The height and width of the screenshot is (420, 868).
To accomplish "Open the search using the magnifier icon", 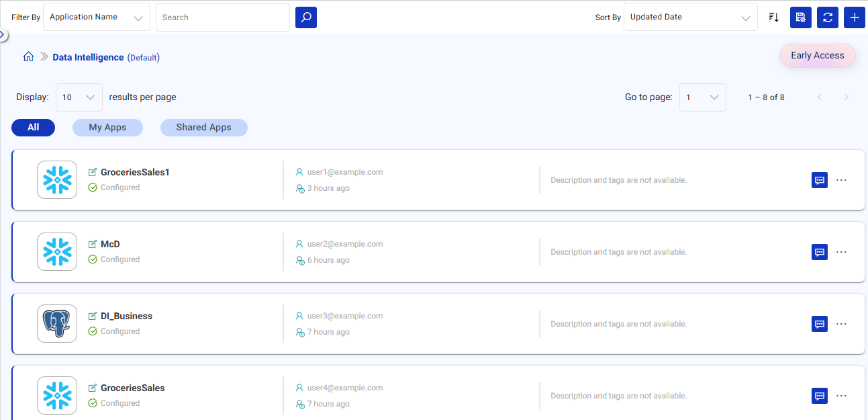I will [305, 17].
